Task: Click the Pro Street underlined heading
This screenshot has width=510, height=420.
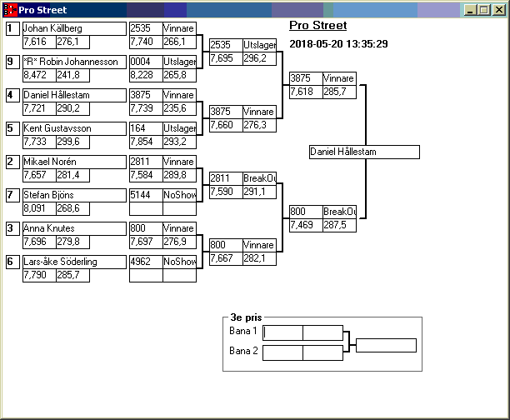Action: click(317, 26)
